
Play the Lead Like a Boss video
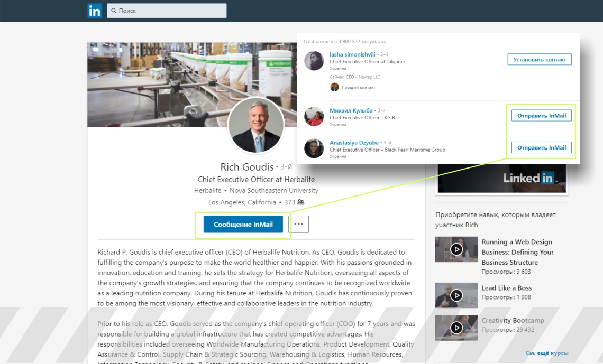pos(456,295)
